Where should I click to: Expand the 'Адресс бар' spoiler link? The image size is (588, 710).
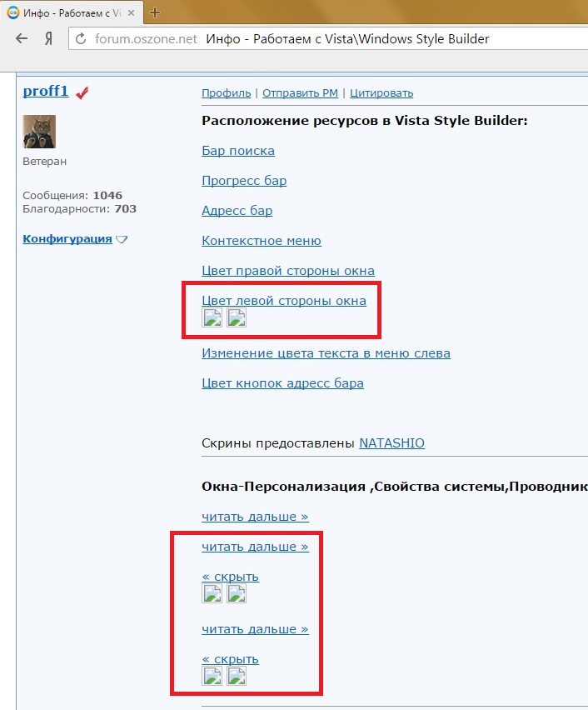pyautogui.click(x=237, y=211)
